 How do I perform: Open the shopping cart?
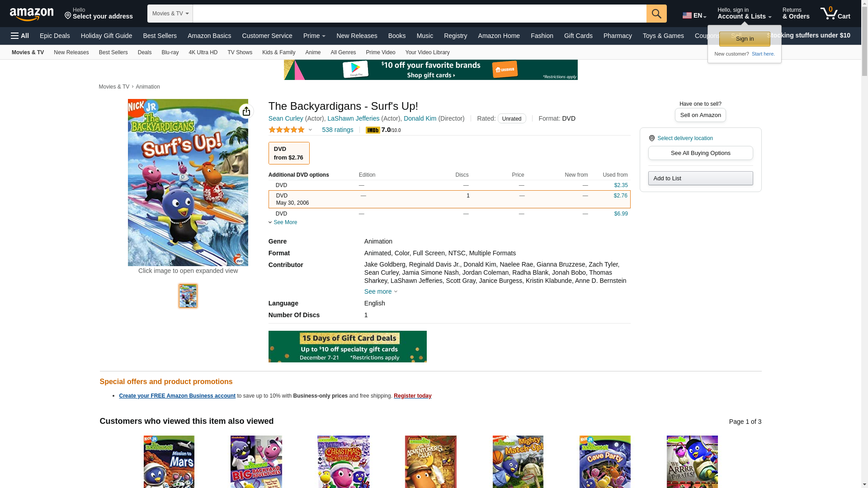tap(835, 13)
